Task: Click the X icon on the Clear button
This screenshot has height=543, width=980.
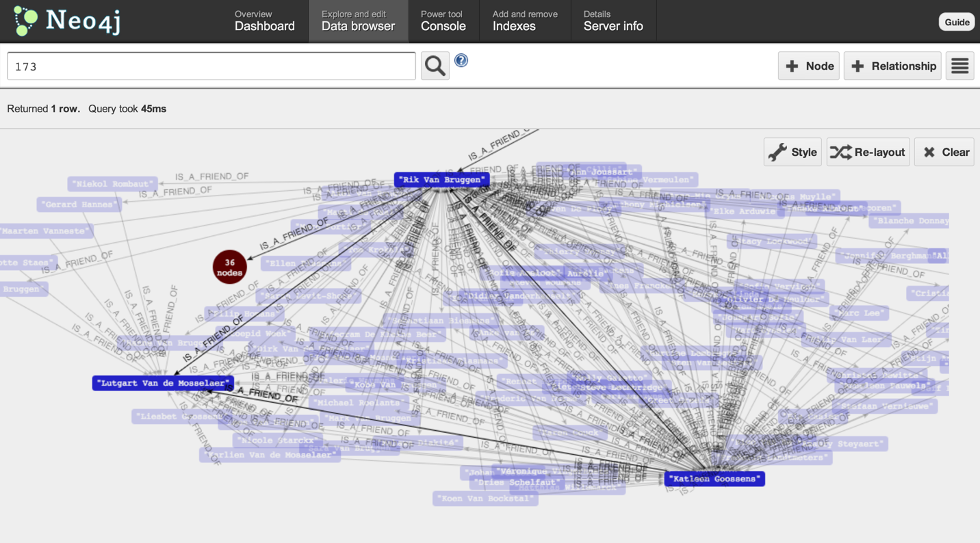Action: coord(930,152)
